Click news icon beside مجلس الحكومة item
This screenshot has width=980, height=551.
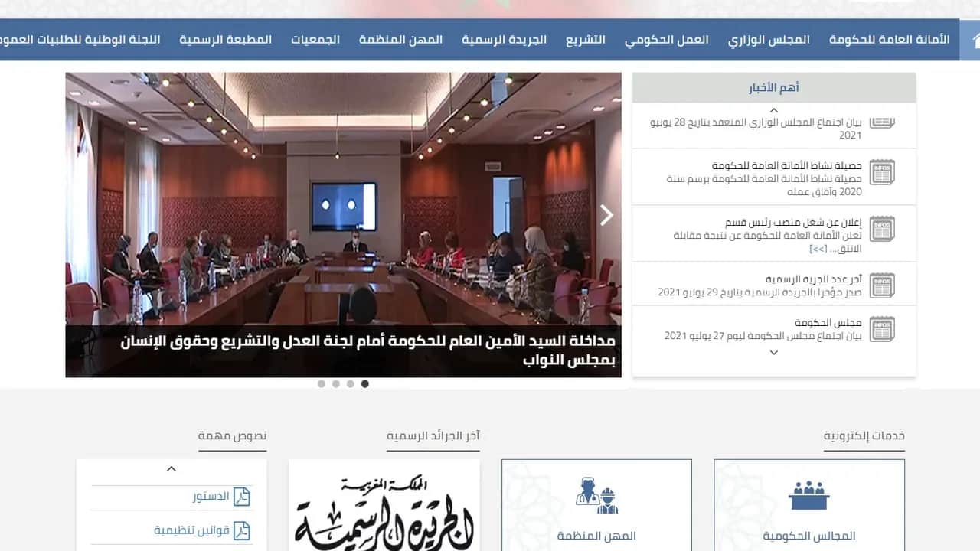882,329
